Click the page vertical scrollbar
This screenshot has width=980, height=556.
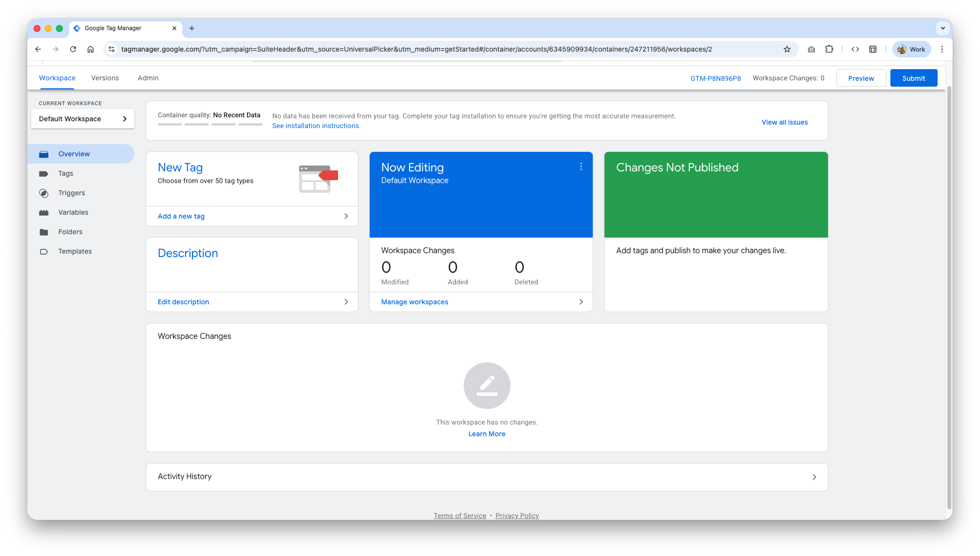949,297
